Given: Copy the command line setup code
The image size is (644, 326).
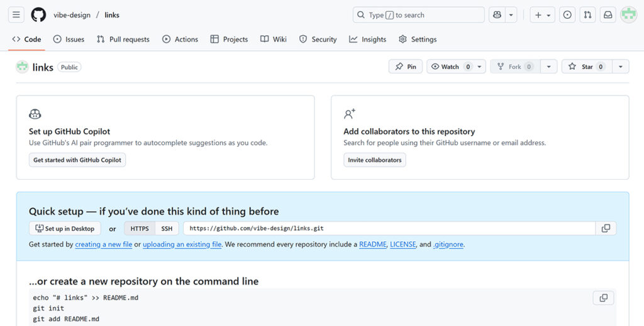Looking at the screenshot, I should (x=603, y=298).
